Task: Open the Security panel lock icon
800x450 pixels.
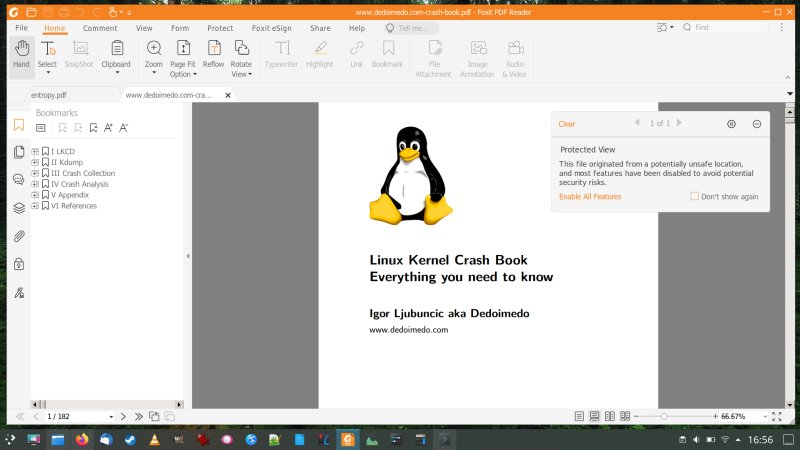Action: [18, 264]
